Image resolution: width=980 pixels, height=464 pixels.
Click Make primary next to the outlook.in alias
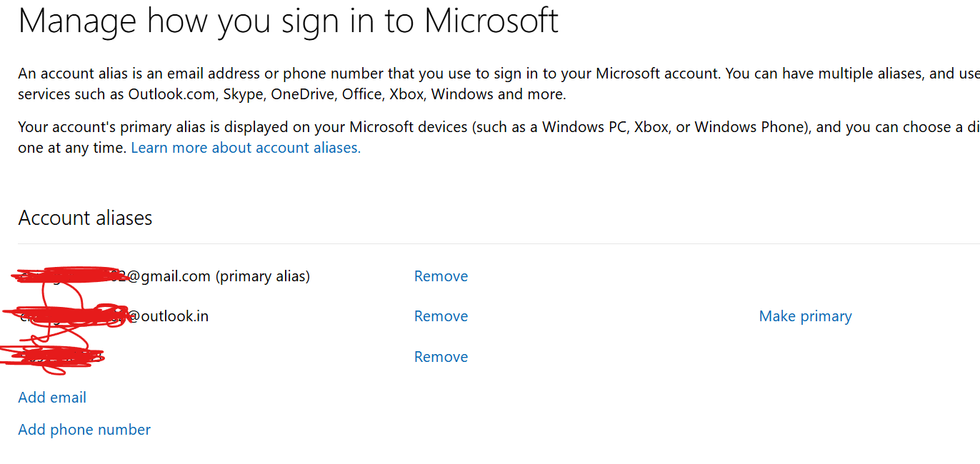[x=805, y=316]
